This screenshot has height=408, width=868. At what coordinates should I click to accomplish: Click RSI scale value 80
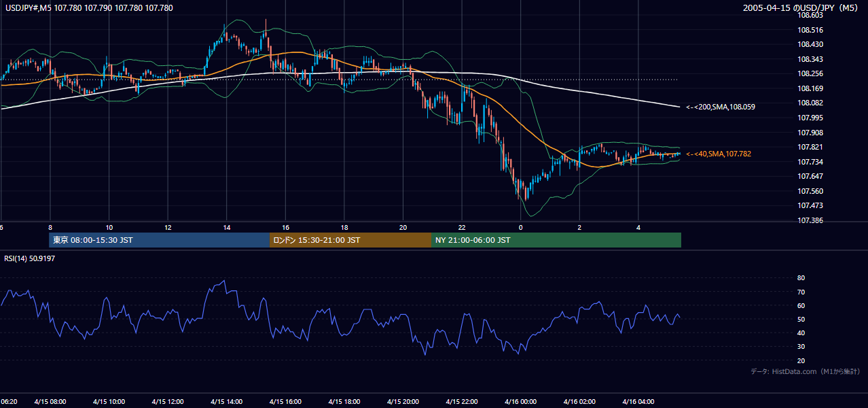[801, 278]
